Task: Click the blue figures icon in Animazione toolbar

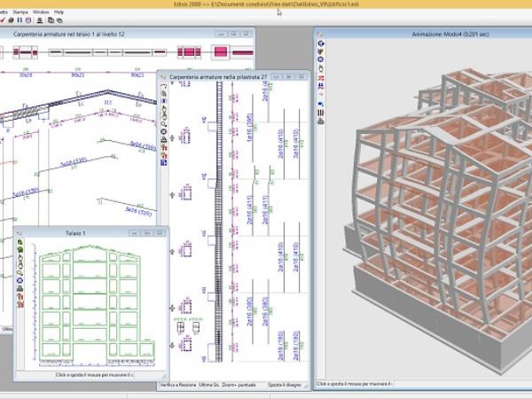Action: (x=321, y=86)
